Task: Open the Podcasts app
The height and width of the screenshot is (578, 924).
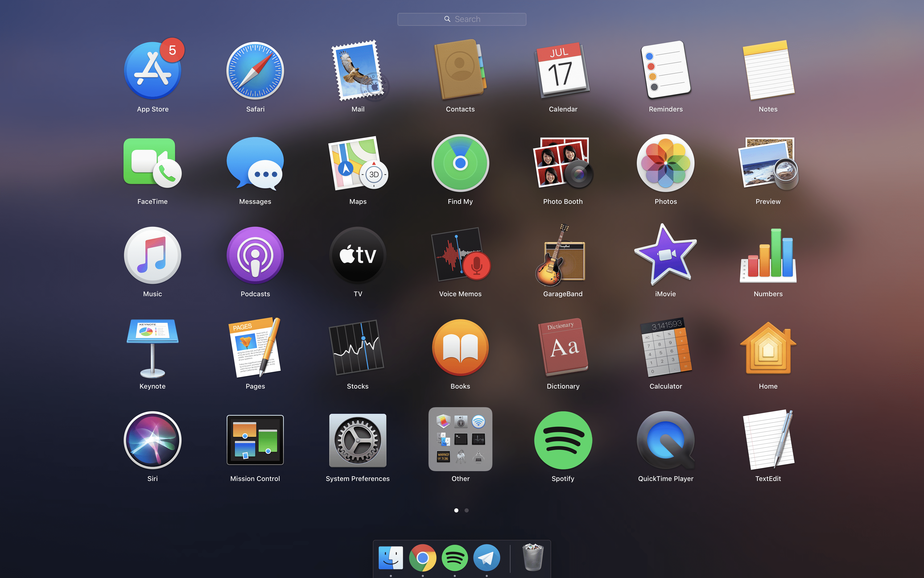Action: point(255,255)
